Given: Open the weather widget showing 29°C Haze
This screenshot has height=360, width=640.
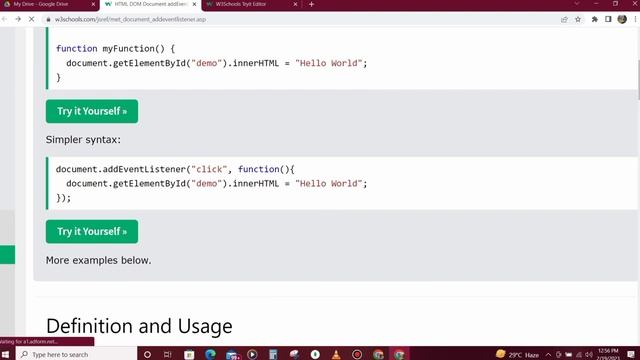Looking at the screenshot, I should pos(517,354).
